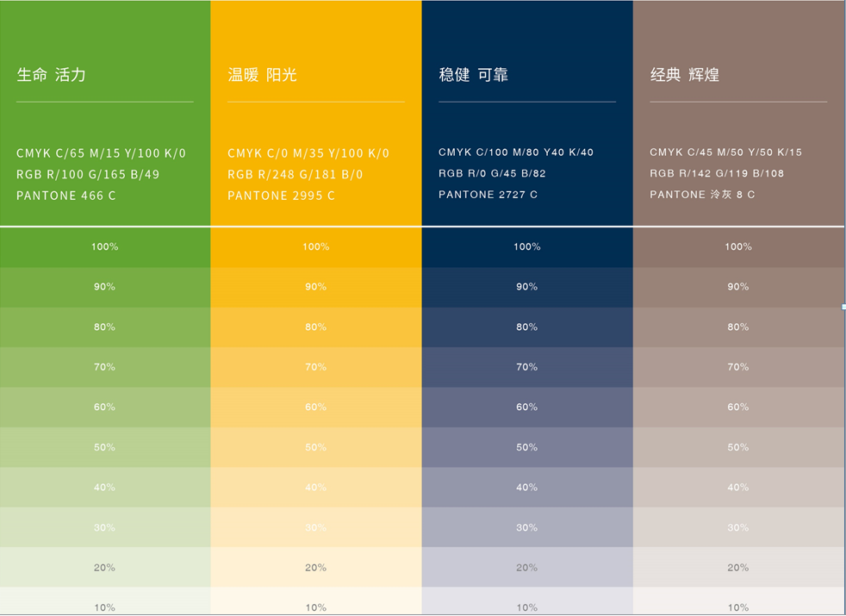The image size is (846, 616).
Task: Select the yellow 20% tint swatch
Action: tap(315, 568)
